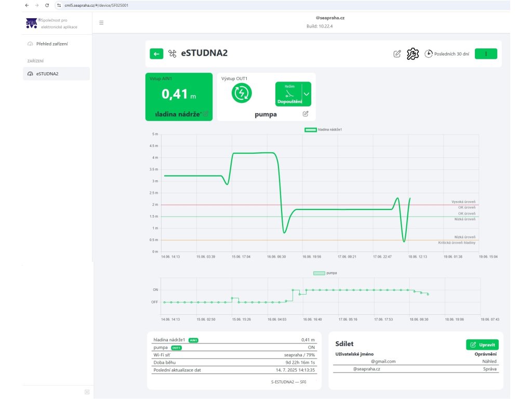Edit the eSTUDNA2 device name with the pencil icon
The height and width of the screenshot is (399, 532).
[397, 54]
